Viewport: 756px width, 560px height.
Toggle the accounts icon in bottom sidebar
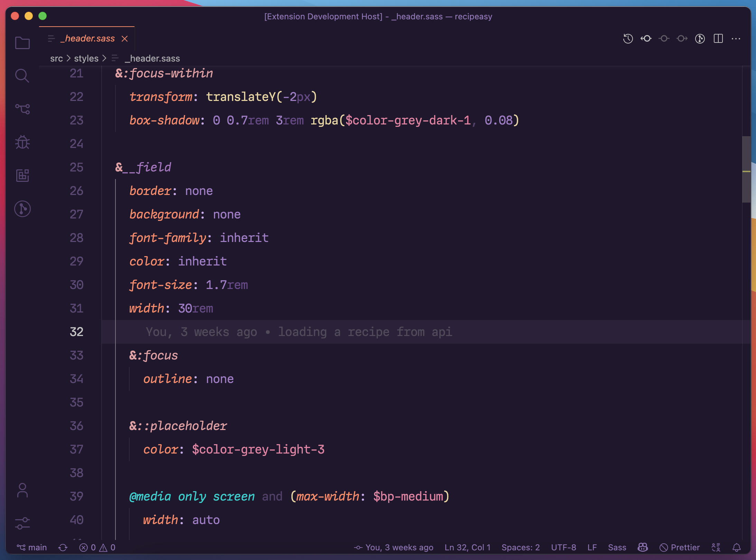[x=22, y=489]
